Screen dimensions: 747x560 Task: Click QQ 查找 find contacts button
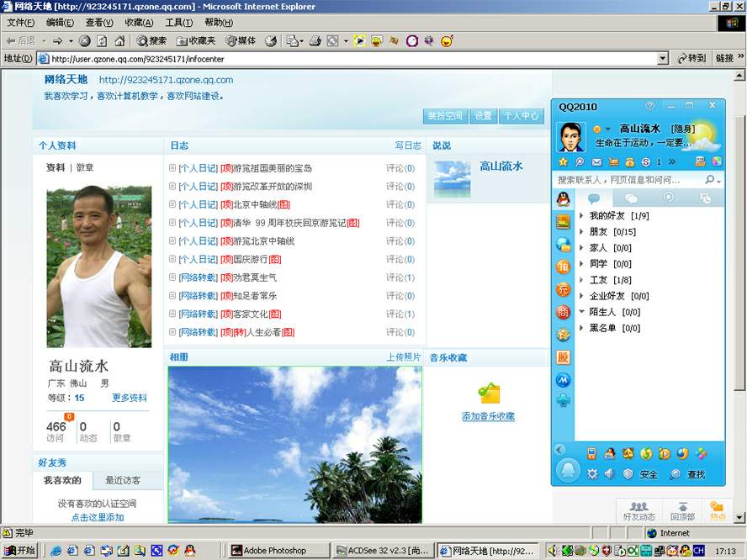[x=687, y=474]
